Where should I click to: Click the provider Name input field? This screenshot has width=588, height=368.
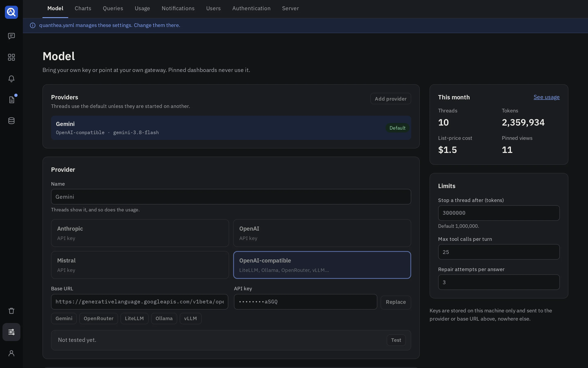[231, 197]
